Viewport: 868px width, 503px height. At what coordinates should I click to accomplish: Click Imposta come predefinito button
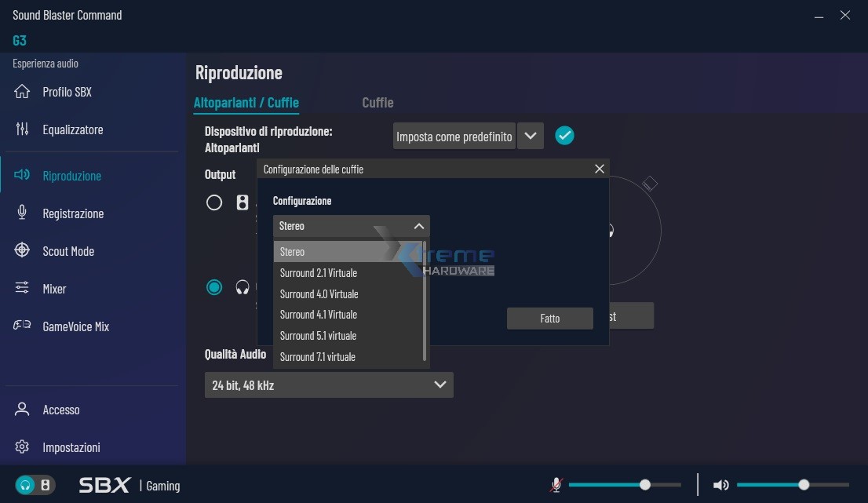point(454,136)
